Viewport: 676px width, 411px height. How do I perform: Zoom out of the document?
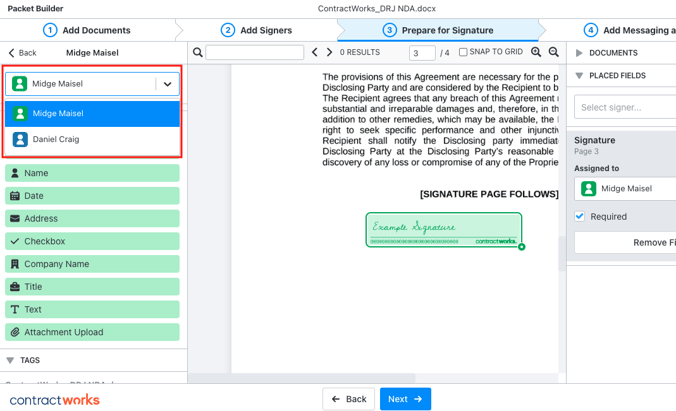(x=554, y=53)
